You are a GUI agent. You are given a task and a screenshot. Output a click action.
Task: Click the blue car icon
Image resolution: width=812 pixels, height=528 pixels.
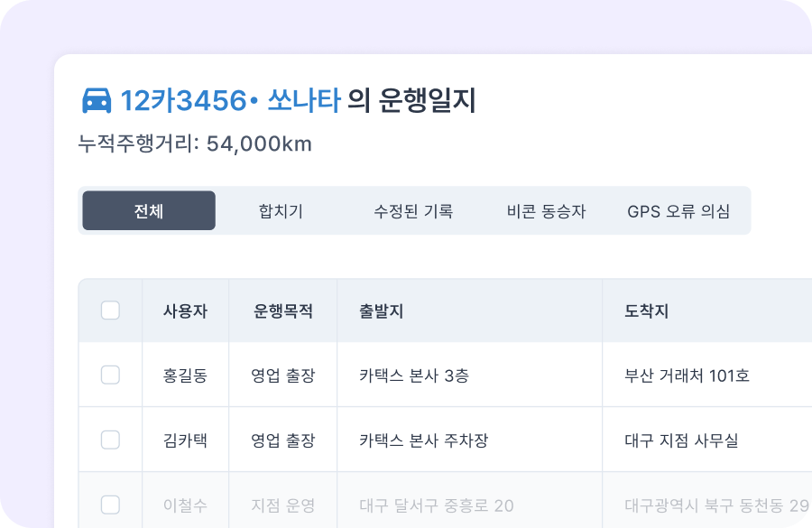tap(97, 101)
